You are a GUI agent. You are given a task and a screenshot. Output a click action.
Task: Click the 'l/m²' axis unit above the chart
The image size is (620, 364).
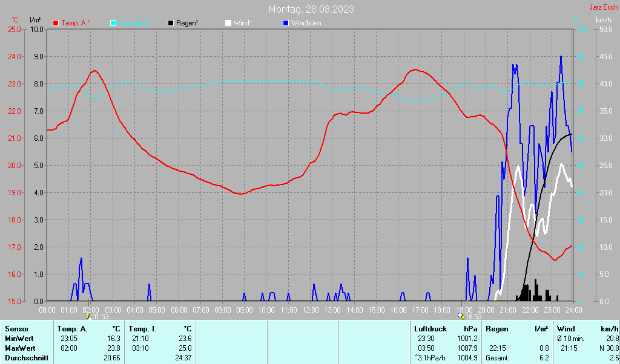(x=35, y=20)
